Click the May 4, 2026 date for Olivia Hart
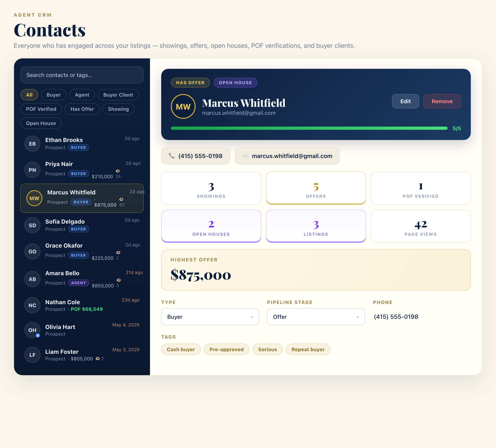Screen dimensions: 496x448 [x=126, y=325]
